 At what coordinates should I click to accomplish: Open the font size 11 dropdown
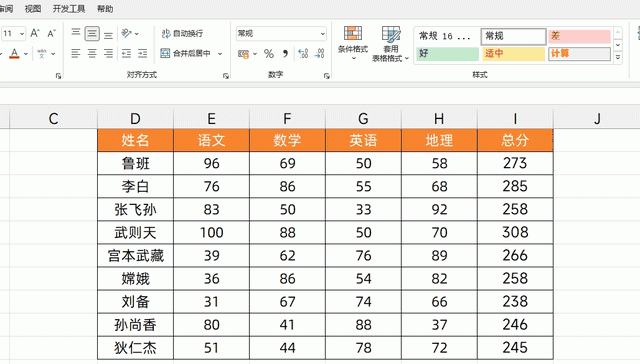pyautogui.click(x=22, y=33)
